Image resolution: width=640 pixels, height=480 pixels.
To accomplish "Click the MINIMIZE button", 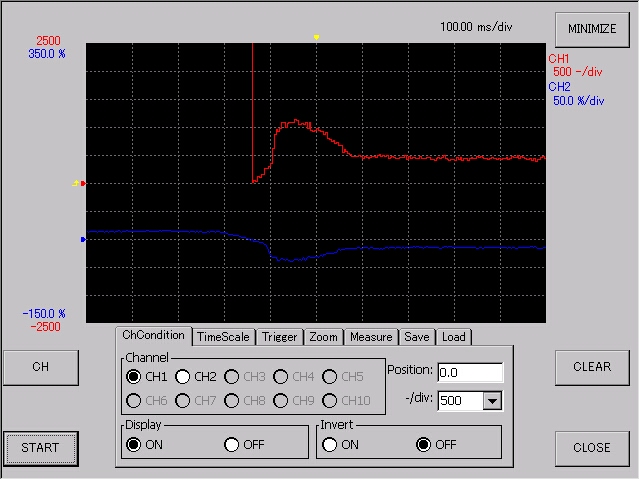I will (592, 29).
